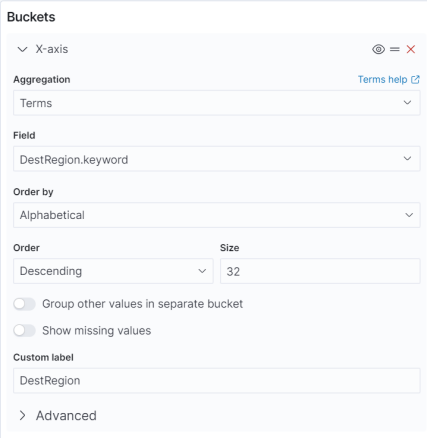The image size is (428, 439).
Task: Enable Group other values in separate bucket
Action: tap(24, 304)
